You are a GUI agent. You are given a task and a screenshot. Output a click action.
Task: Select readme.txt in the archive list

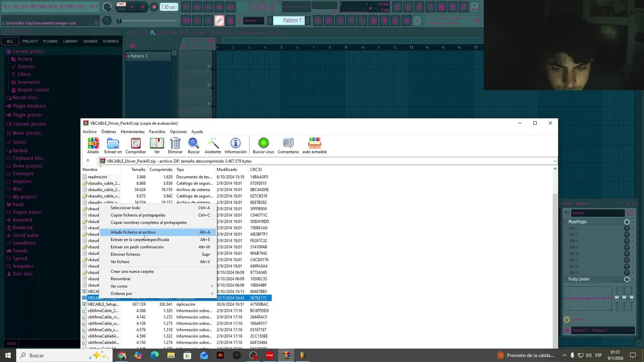(97, 177)
